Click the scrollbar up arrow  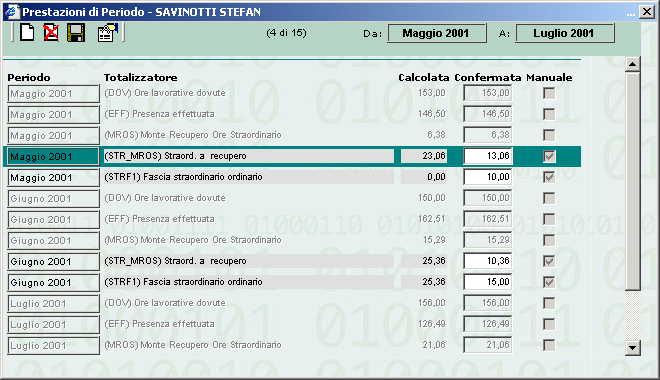coord(632,64)
